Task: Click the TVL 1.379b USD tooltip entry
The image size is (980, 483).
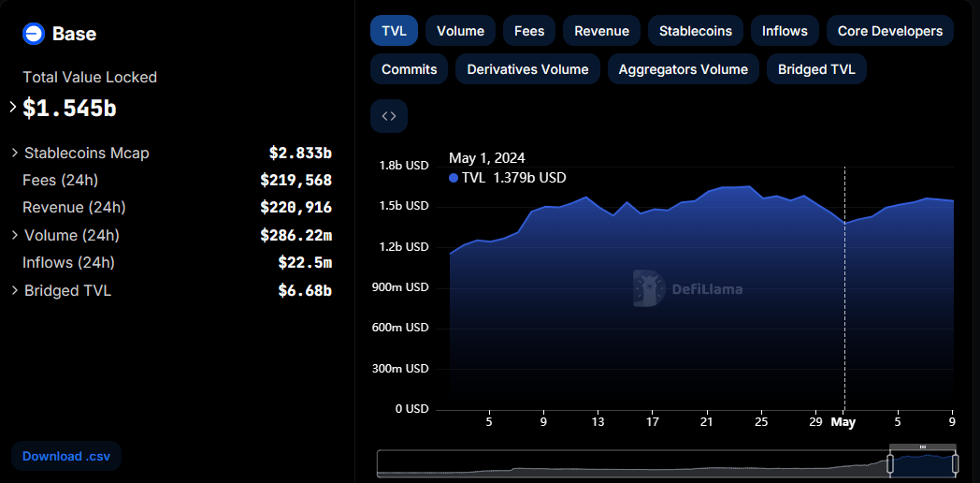Action: 508,178
